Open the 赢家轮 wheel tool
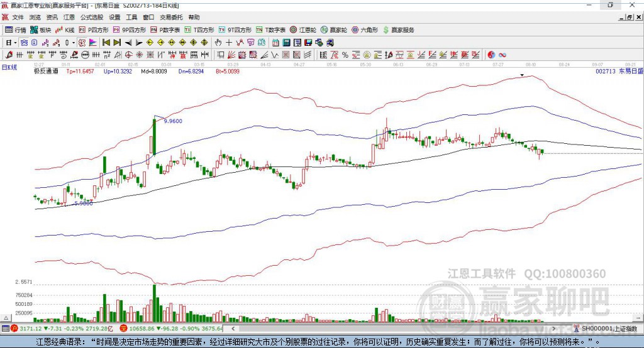 click(x=333, y=30)
